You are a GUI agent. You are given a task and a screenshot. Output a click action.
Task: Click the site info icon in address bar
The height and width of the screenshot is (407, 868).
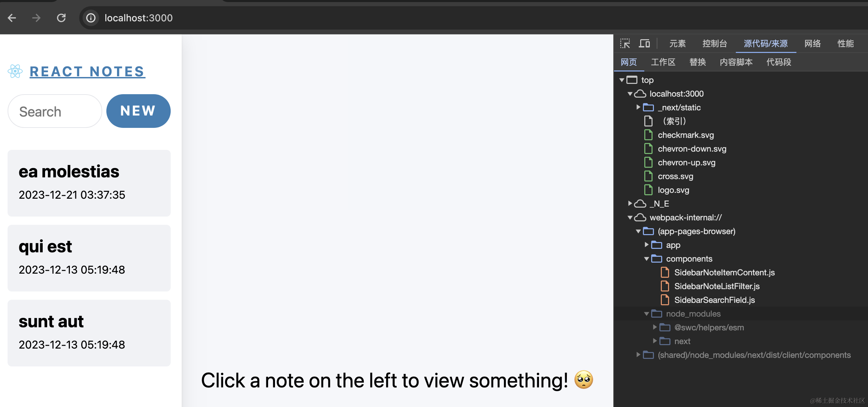(91, 18)
